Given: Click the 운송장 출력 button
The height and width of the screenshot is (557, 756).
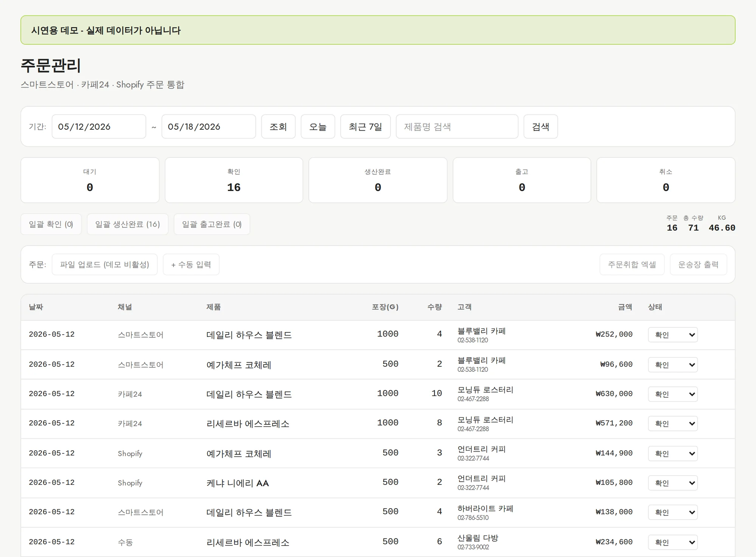Looking at the screenshot, I should [x=699, y=264].
